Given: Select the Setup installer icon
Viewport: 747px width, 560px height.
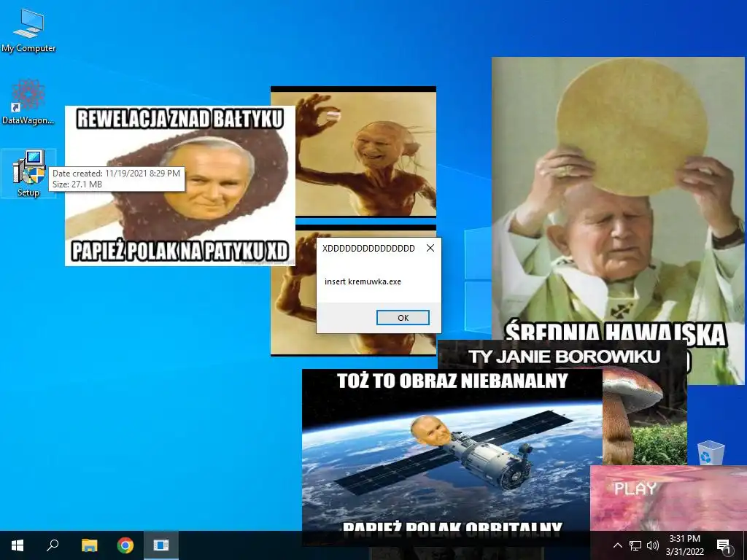Looking at the screenshot, I should [x=28, y=174].
